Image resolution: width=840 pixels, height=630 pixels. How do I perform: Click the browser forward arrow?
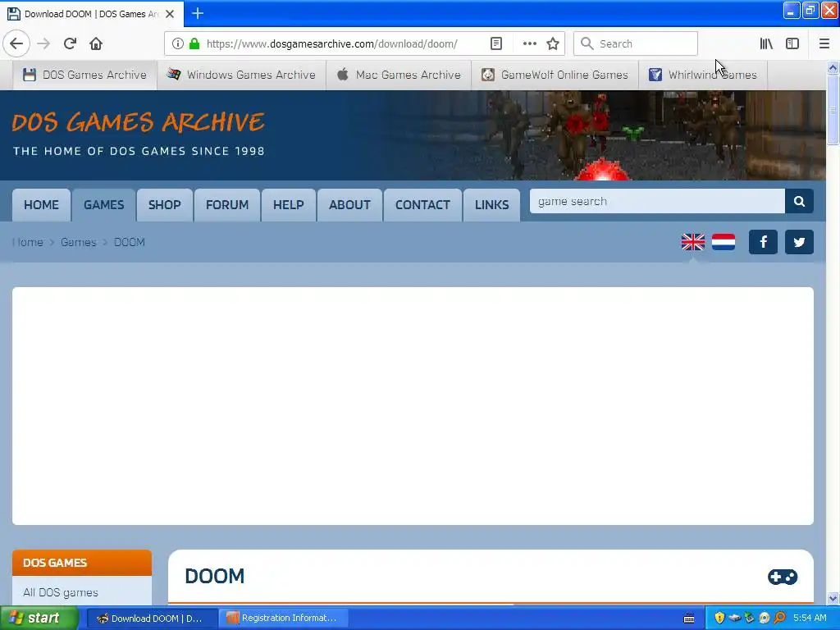(44, 44)
